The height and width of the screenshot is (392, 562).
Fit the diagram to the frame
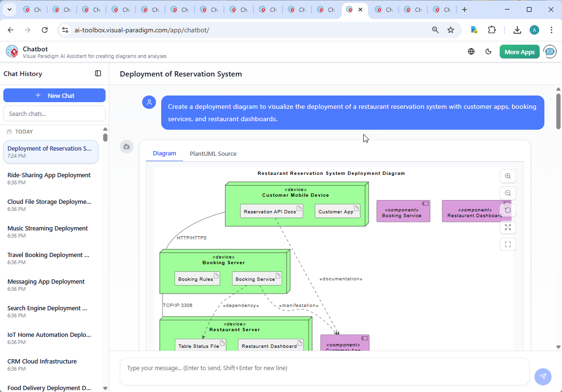(508, 244)
